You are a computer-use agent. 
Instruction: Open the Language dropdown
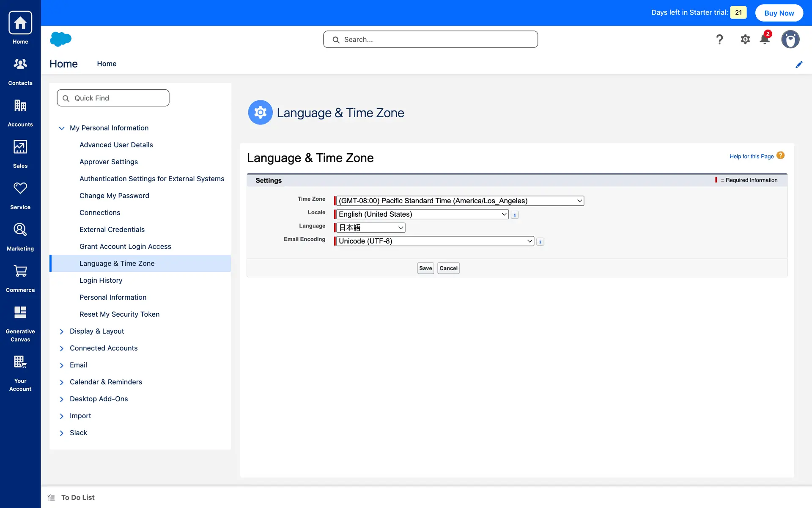(x=371, y=228)
